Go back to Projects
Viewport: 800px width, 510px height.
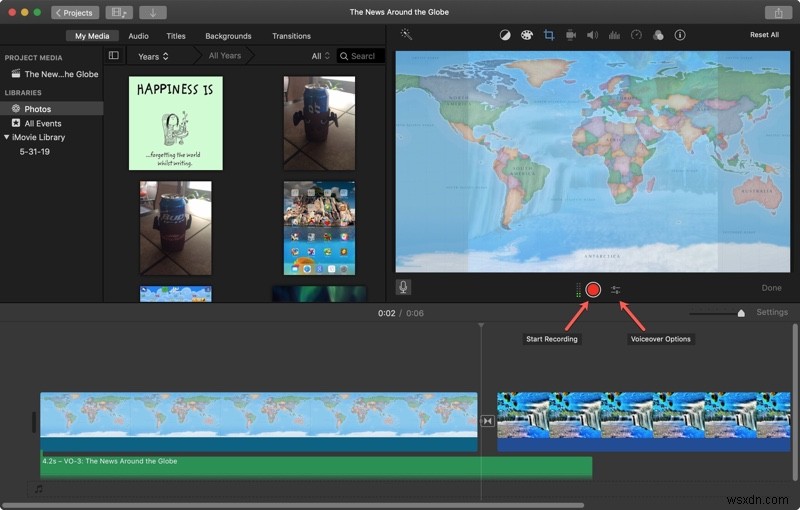coord(73,12)
